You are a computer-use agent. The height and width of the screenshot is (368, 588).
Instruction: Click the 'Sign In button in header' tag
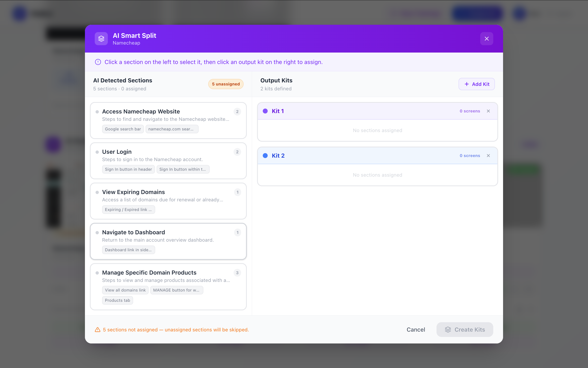tap(128, 169)
